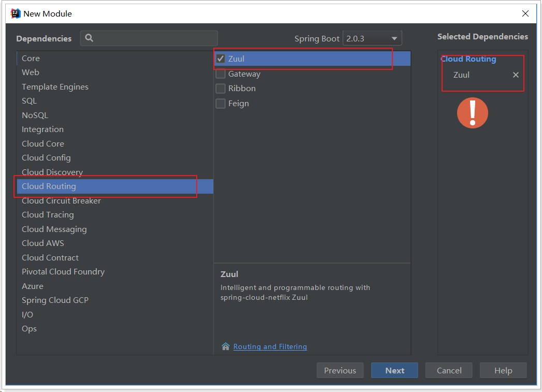Focus the dependencies search field
This screenshot has height=392, width=542.
[x=149, y=38]
